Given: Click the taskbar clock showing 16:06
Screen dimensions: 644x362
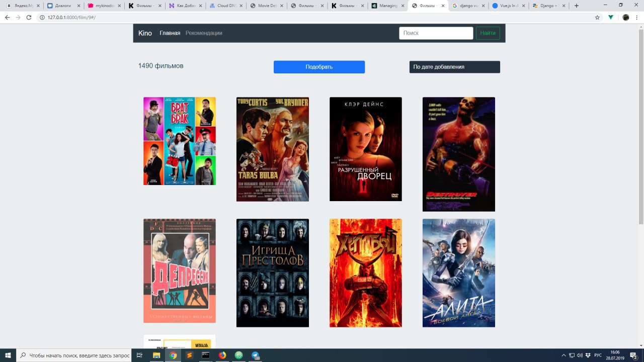Looking at the screenshot, I should (615, 355).
